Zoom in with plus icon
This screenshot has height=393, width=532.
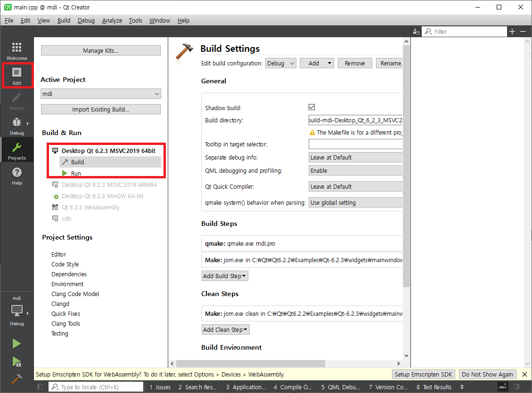pos(512,32)
